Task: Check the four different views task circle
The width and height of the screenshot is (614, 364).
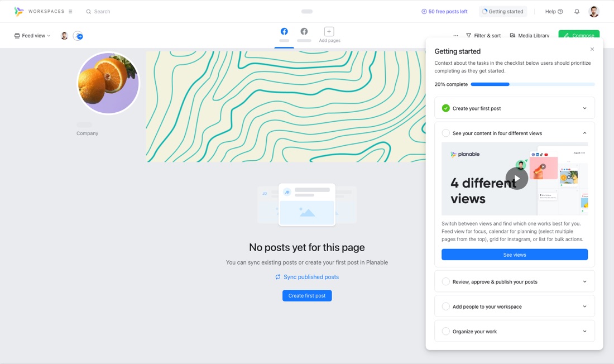Action: (x=445, y=133)
